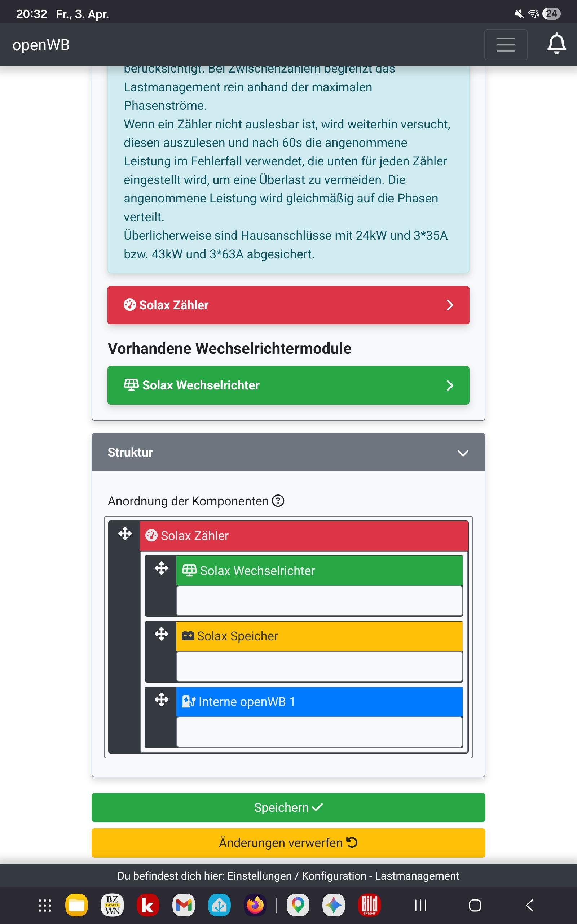Click the Speichern button

288,807
